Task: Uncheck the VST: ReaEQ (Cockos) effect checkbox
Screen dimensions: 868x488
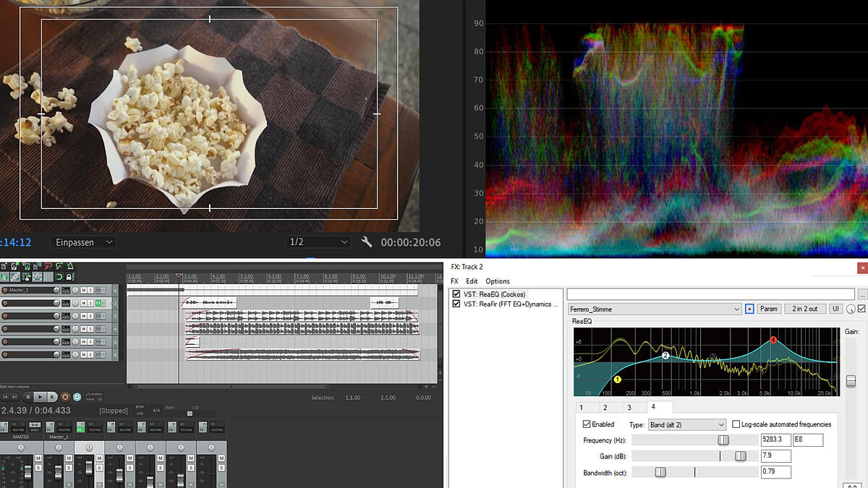Action: point(456,294)
